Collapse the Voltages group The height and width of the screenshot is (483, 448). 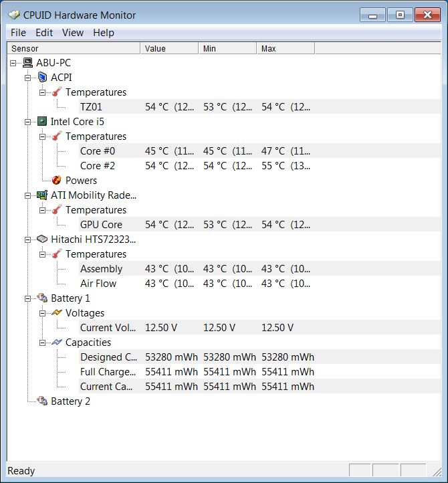point(43,313)
